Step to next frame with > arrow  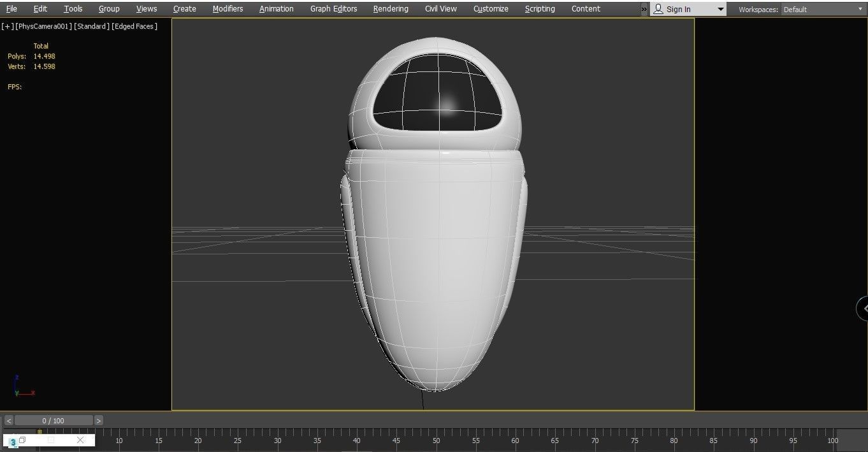click(98, 421)
